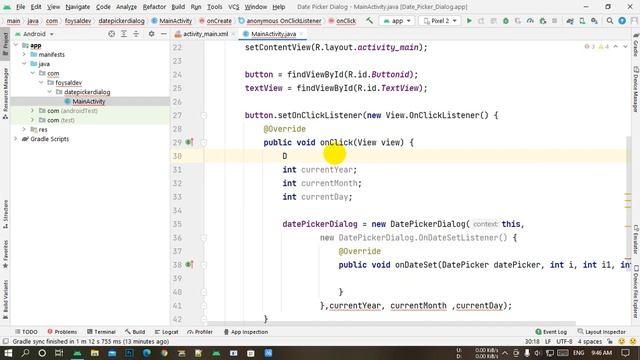Screen dimensions: 640x360
Task: Toggle the Project tool window button
Action: (5, 44)
